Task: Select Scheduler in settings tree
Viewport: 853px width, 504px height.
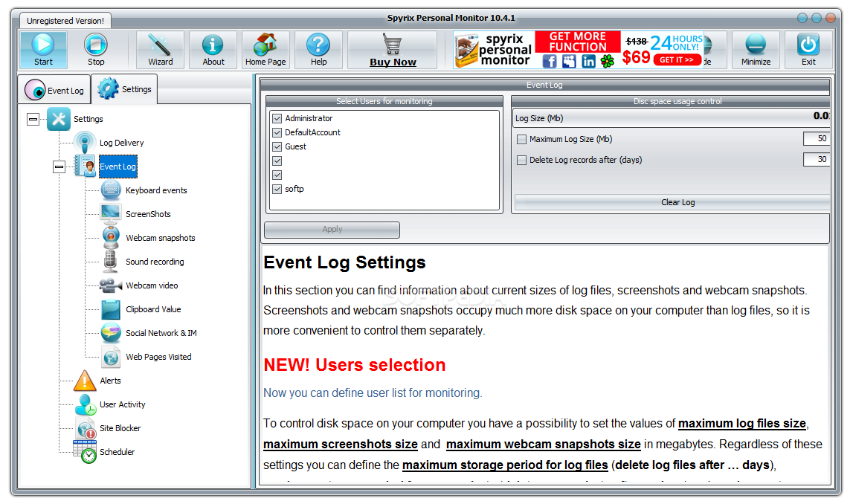Action: (x=117, y=453)
